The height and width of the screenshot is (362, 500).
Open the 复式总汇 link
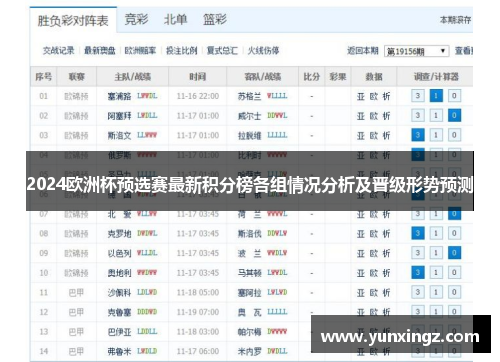tap(222, 51)
